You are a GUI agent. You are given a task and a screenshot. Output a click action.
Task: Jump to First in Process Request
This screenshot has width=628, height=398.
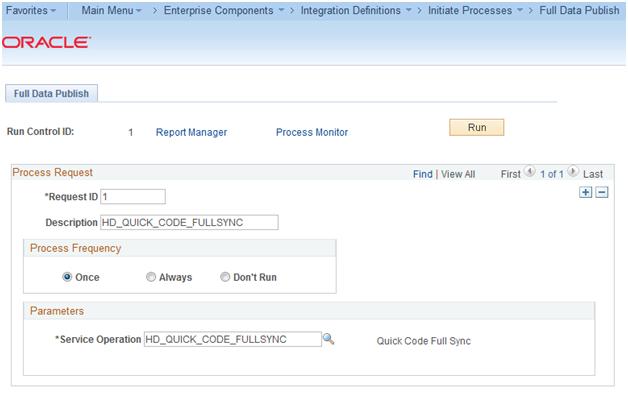(x=511, y=174)
